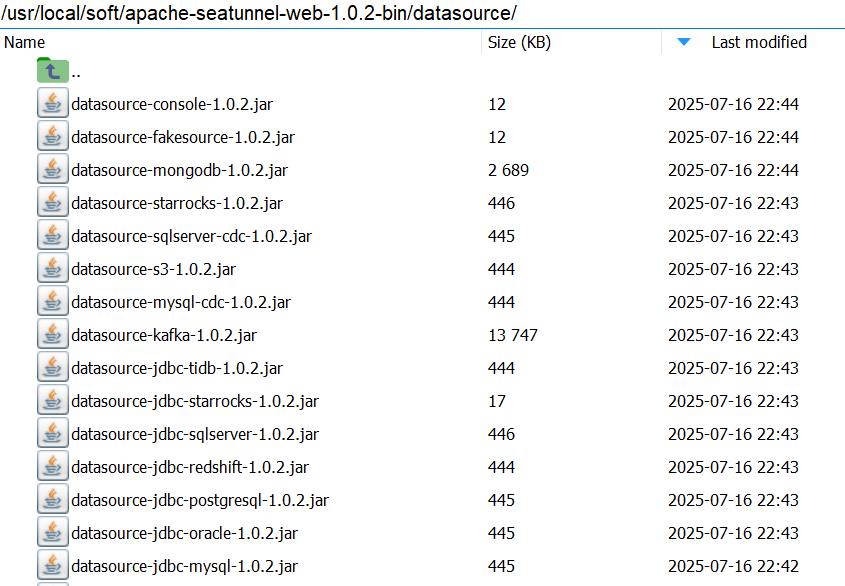Select file datasource-console-1.0.2.jar

(x=172, y=104)
